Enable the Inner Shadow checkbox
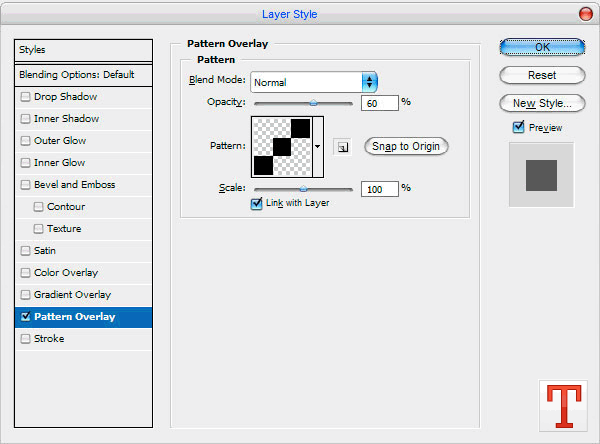Viewport: 600px width, 444px height. click(x=25, y=119)
